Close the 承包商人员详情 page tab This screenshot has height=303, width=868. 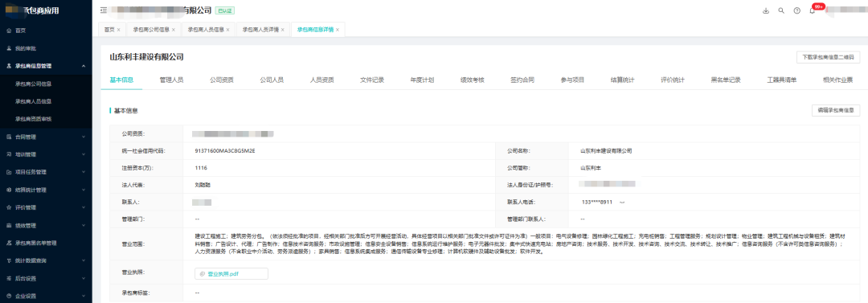[x=283, y=30]
